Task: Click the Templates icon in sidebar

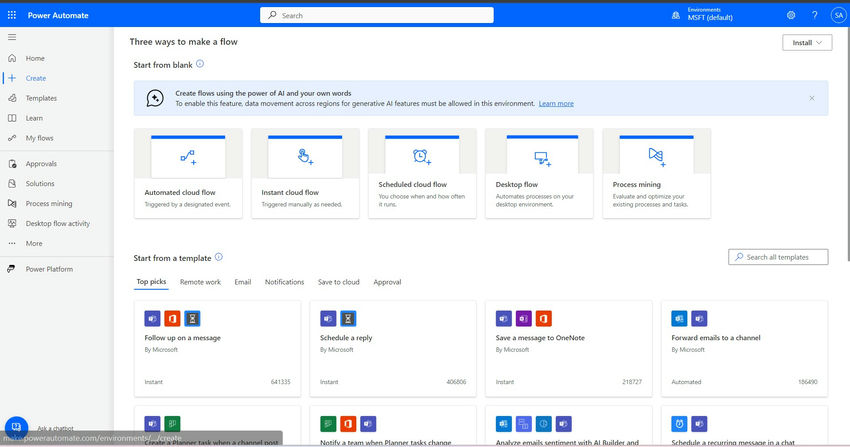Action: point(12,98)
